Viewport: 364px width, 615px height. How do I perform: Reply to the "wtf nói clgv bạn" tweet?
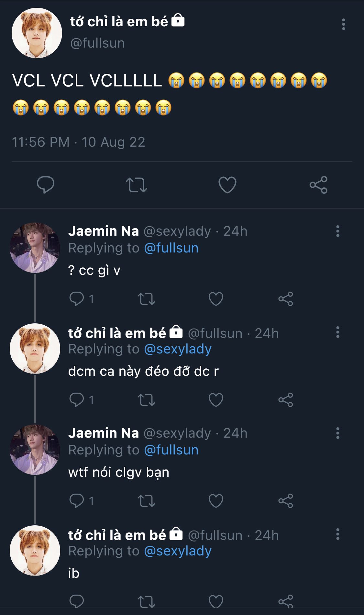(x=77, y=501)
